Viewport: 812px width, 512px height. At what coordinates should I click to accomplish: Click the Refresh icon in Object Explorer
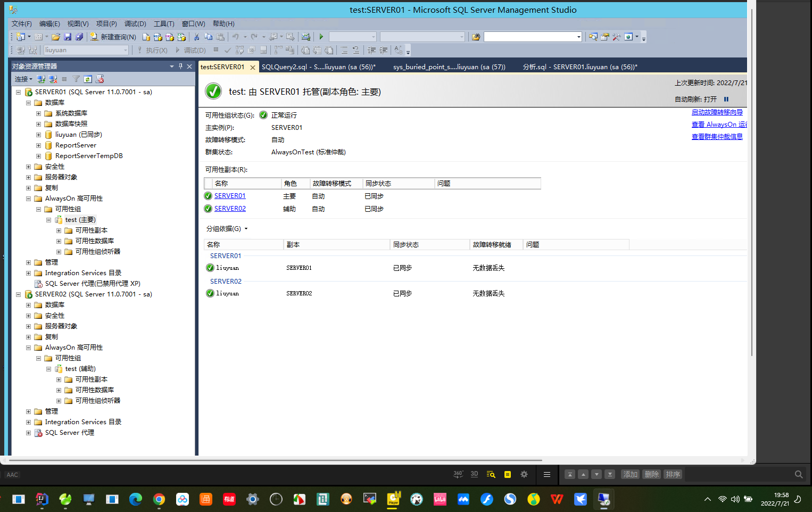[88, 79]
